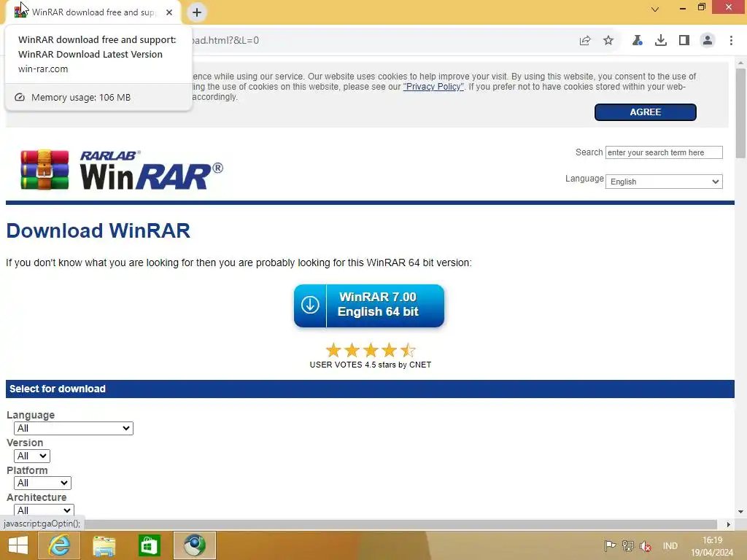The height and width of the screenshot is (560, 747).
Task: Open the taskbar clock showing 16:19
Action: (x=712, y=546)
